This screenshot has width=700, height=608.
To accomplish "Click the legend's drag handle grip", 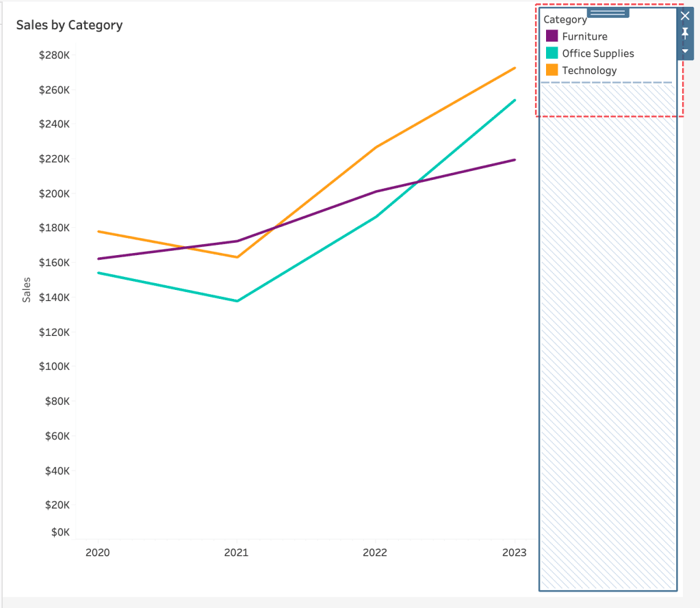I will pyautogui.click(x=608, y=12).
